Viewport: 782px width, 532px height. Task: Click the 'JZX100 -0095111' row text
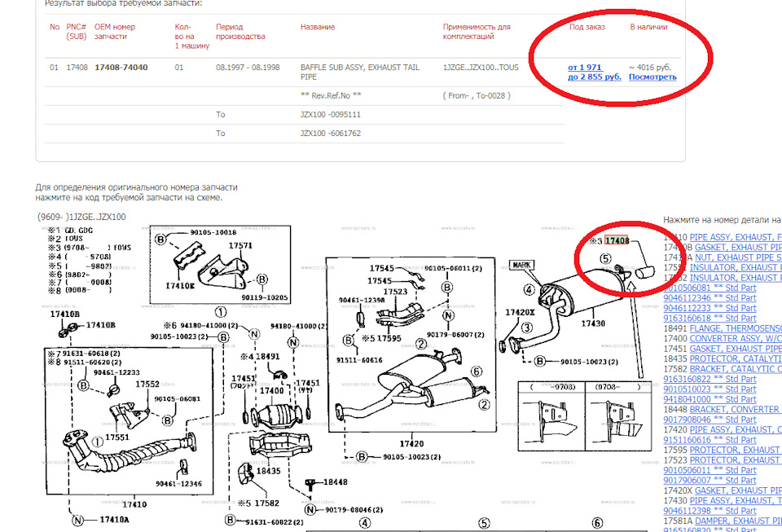(330, 115)
